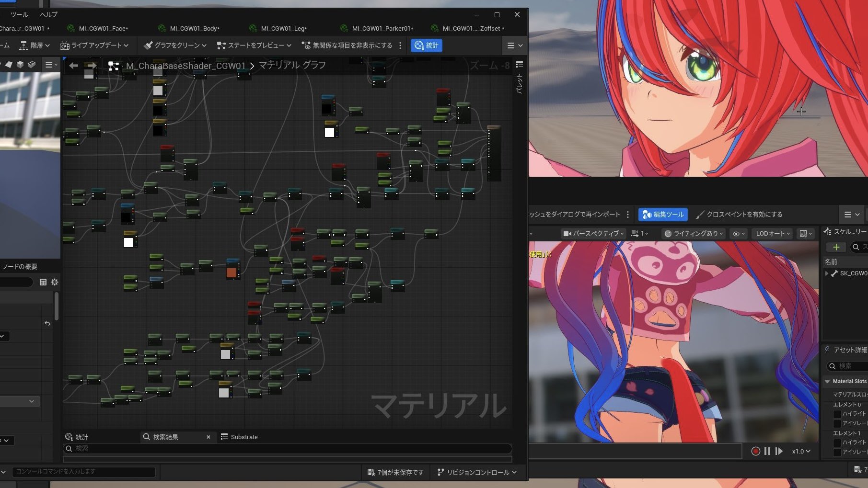This screenshot has width=868, height=488.
Task: Check アイソレート for エレメント 1
Action: tap(837, 452)
